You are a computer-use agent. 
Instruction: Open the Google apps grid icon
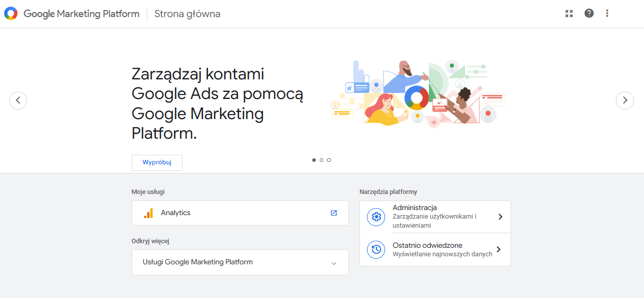(569, 14)
